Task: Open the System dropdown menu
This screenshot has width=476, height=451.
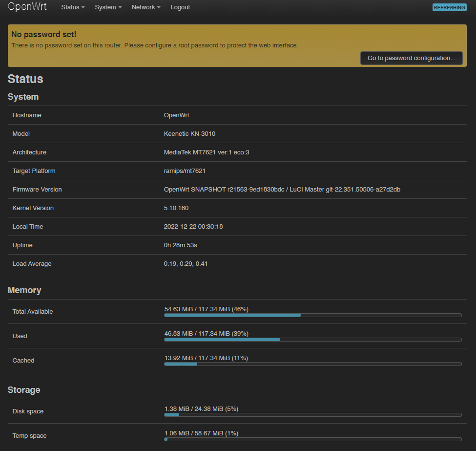Action: click(108, 7)
